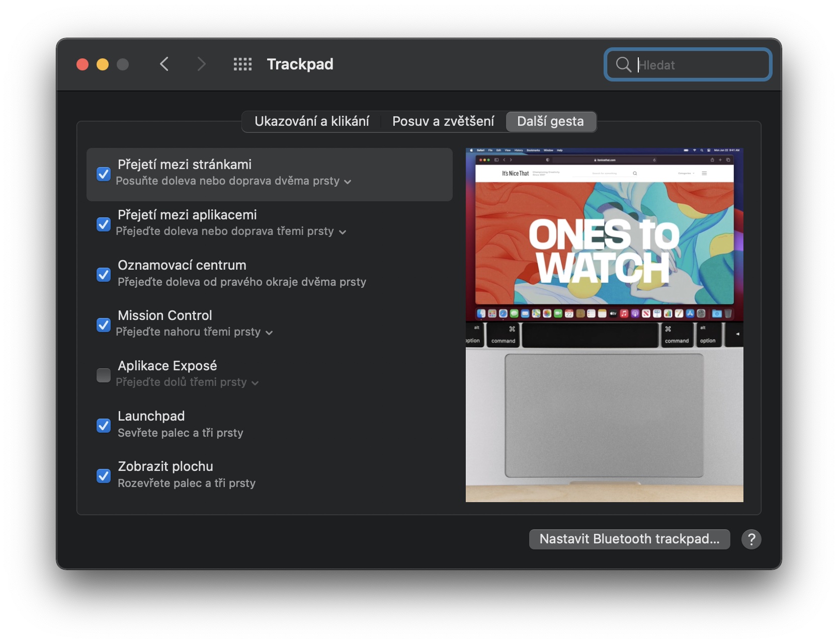Expand Posuňte doleva nebo doprava dvěma prsty dropdown
This screenshot has width=838, height=644.
[233, 181]
